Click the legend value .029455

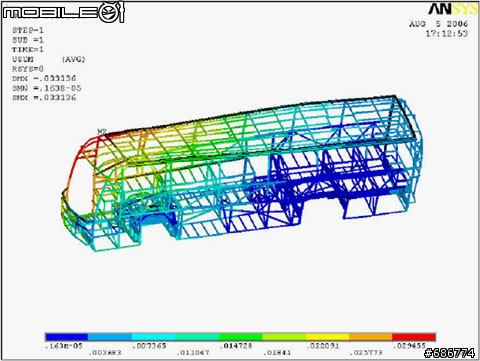tap(409, 346)
